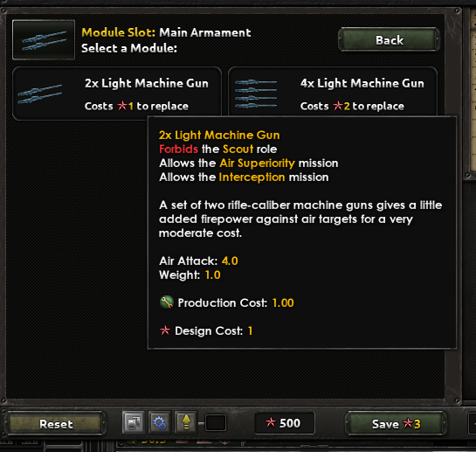
Task: Click the Main Armament module slot icon
Action: tap(44, 39)
